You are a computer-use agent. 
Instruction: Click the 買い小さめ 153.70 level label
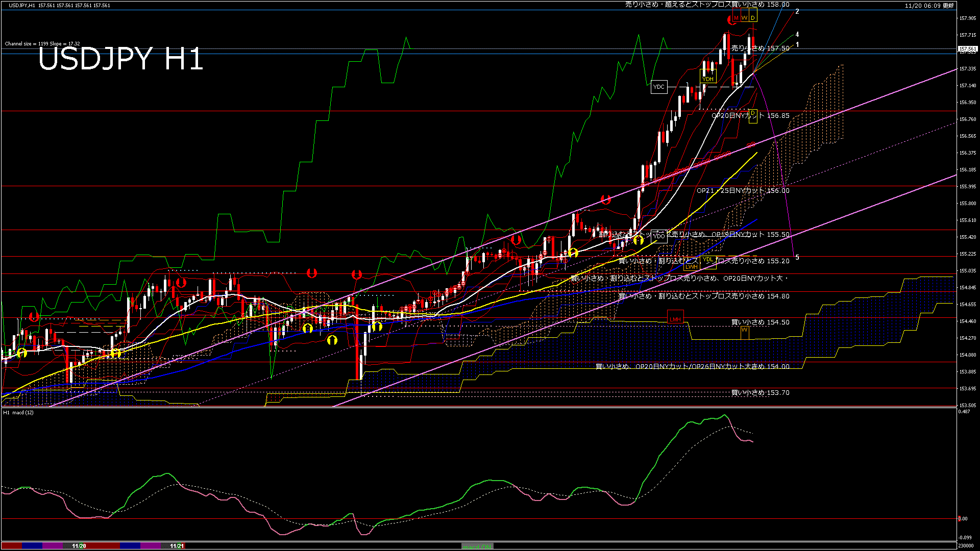click(760, 393)
